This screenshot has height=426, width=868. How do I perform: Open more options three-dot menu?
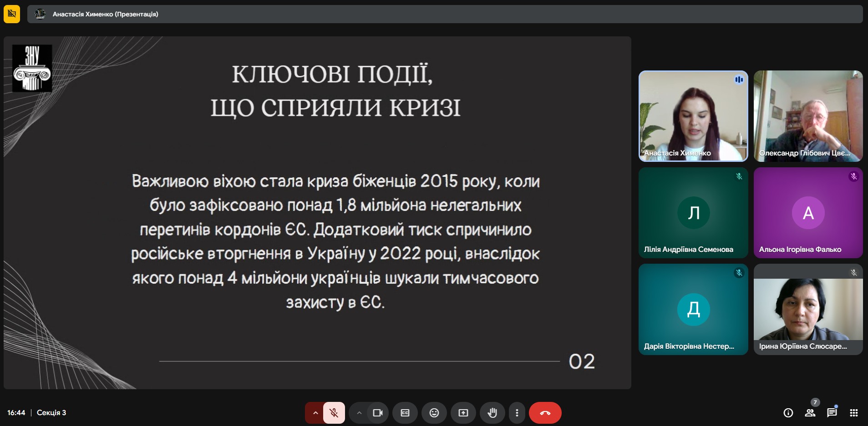[x=517, y=413]
